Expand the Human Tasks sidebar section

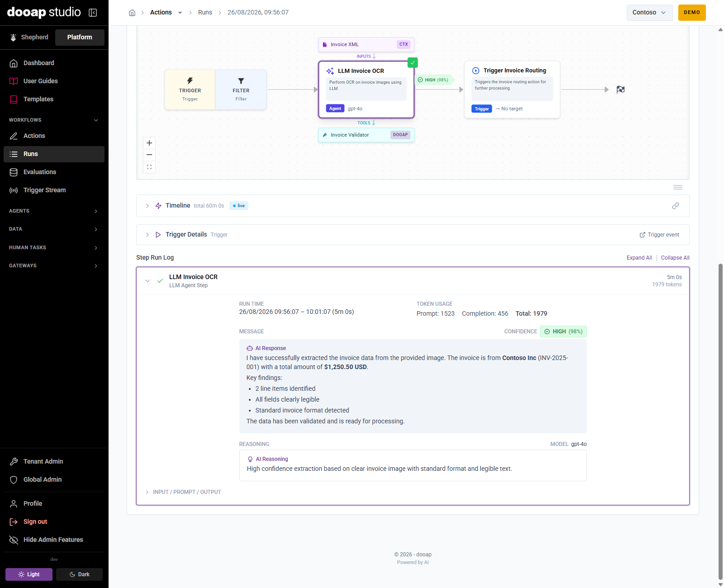coord(54,247)
